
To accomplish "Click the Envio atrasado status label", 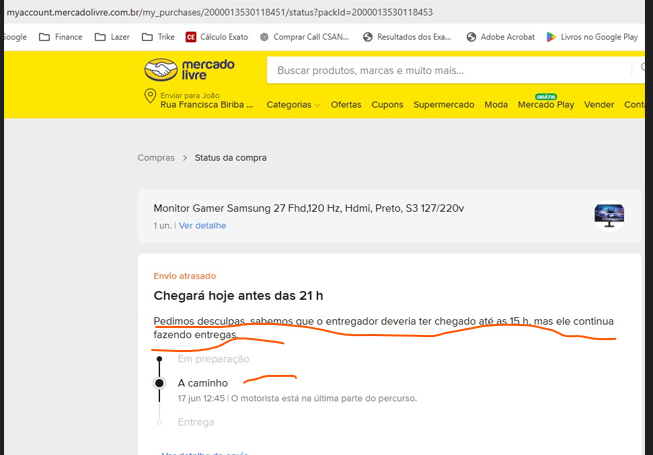I will click(x=184, y=276).
